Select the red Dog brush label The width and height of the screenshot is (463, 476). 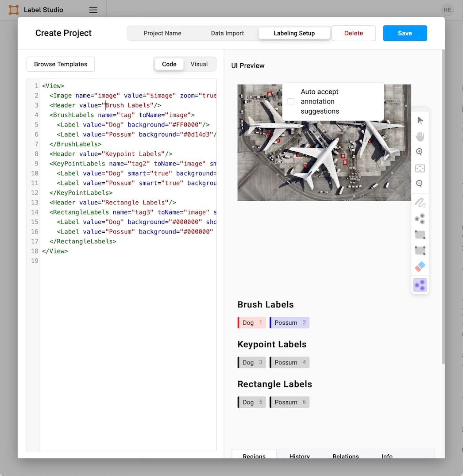point(251,322)
